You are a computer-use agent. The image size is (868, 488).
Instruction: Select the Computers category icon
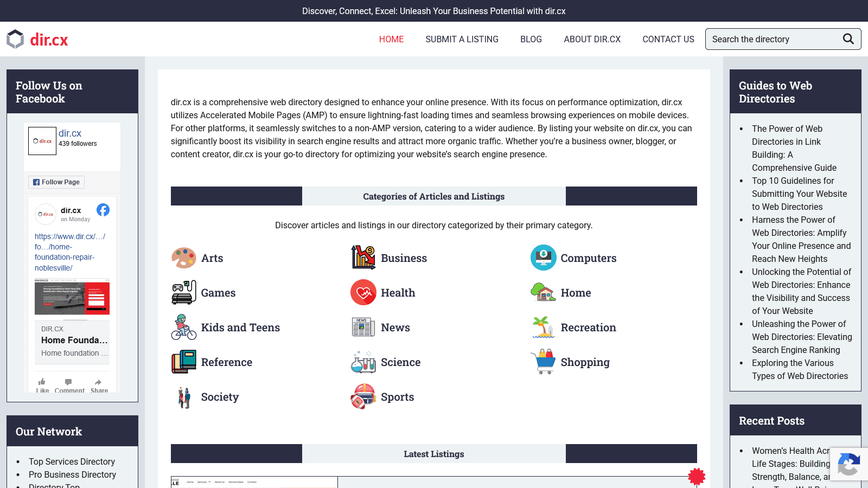[544, 258]
